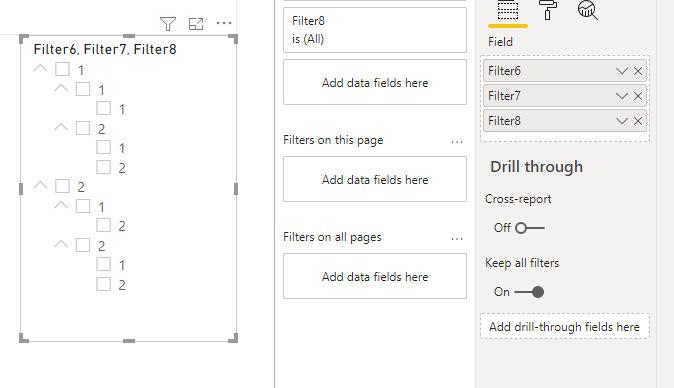Image resolution: width=674 pixels, height=388 pixels.
Task: Open 'Filters on this page' ellipsis menu
Action: click(x=457, y=142)
